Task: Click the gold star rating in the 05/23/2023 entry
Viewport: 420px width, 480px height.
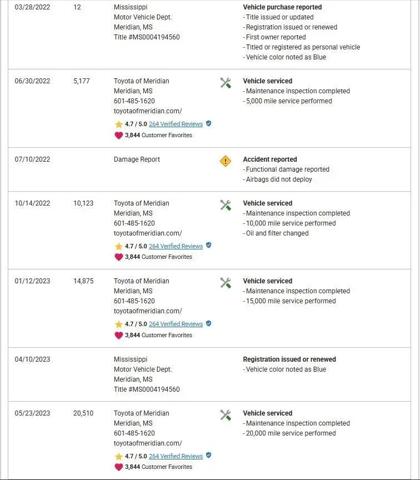Action: pos(119,456)
